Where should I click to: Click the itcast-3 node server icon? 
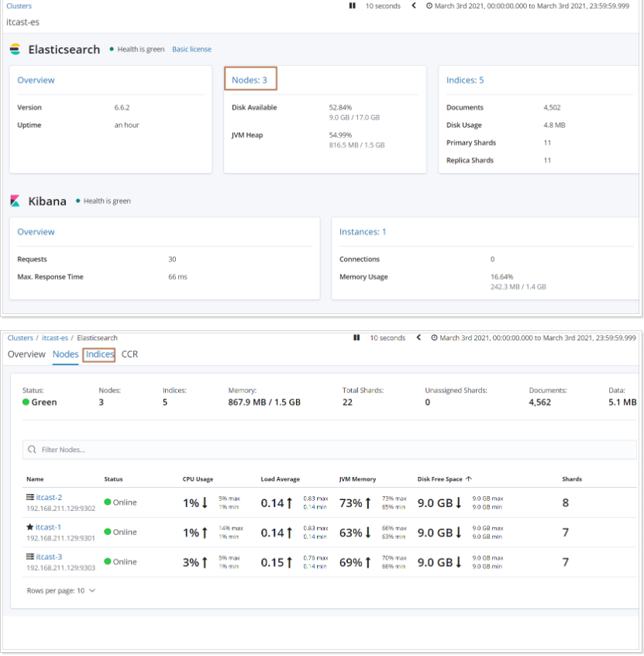click(x=30, y=557)
